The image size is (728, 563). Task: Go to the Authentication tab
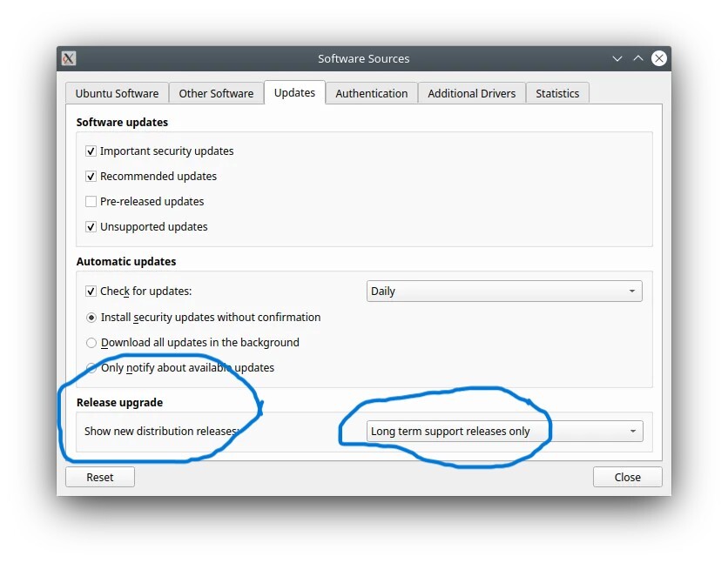tap(372, 93)
